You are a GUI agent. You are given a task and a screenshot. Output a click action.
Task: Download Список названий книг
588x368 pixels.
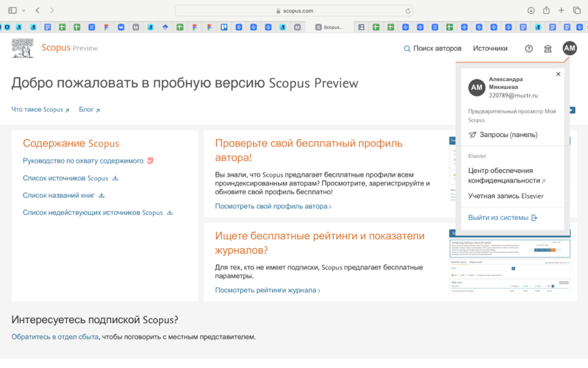[64, 195]
